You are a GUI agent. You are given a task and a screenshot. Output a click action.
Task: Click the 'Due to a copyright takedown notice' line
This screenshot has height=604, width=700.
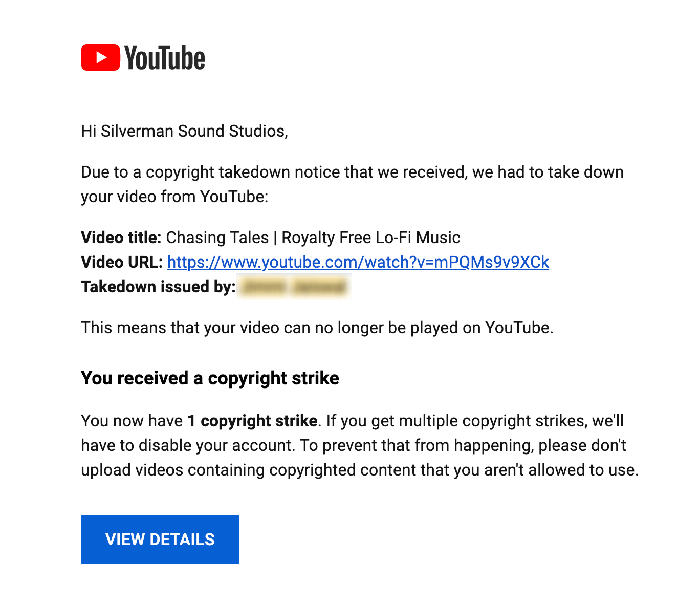click(352, 172)
